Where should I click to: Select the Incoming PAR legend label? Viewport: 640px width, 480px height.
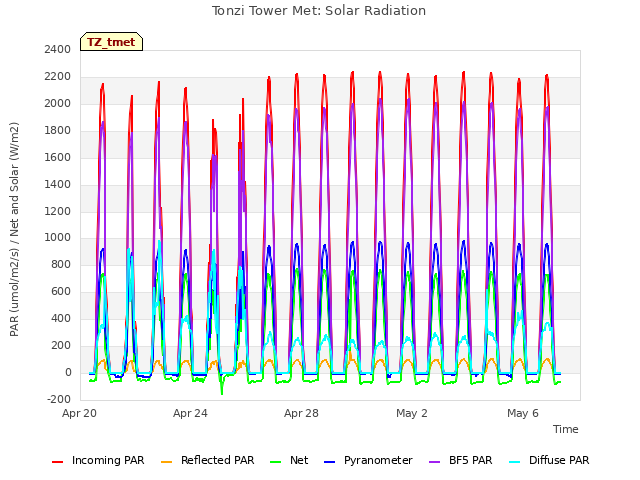pyautogui.click(x=108, y=460)
